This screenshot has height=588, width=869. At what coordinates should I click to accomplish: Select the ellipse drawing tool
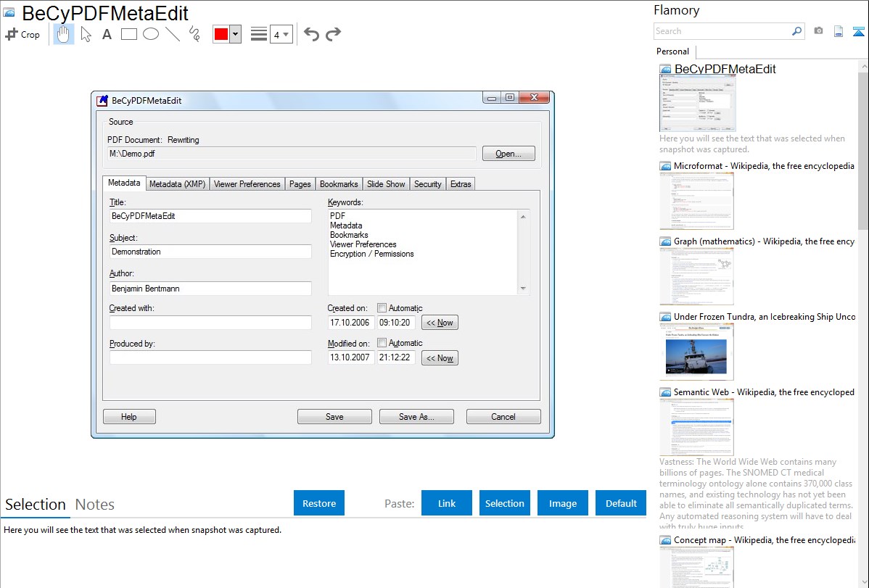pyautogui.click(x=151, y=34)
